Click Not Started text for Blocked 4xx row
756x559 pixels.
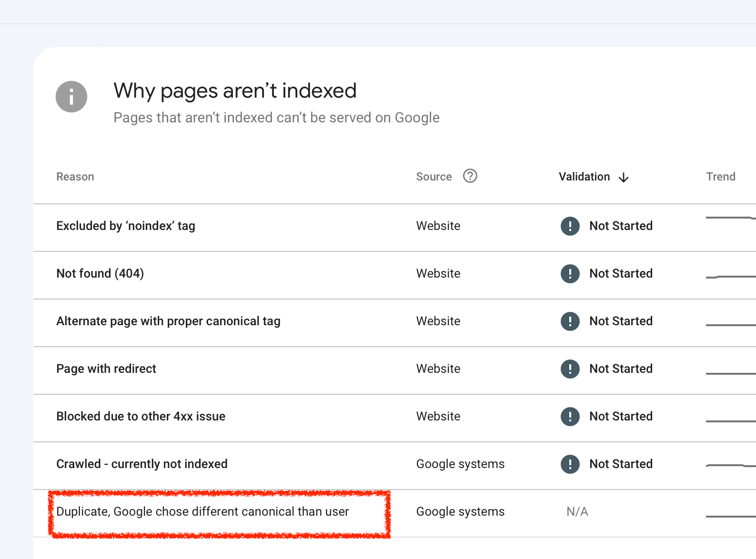[x=621, y=416]
